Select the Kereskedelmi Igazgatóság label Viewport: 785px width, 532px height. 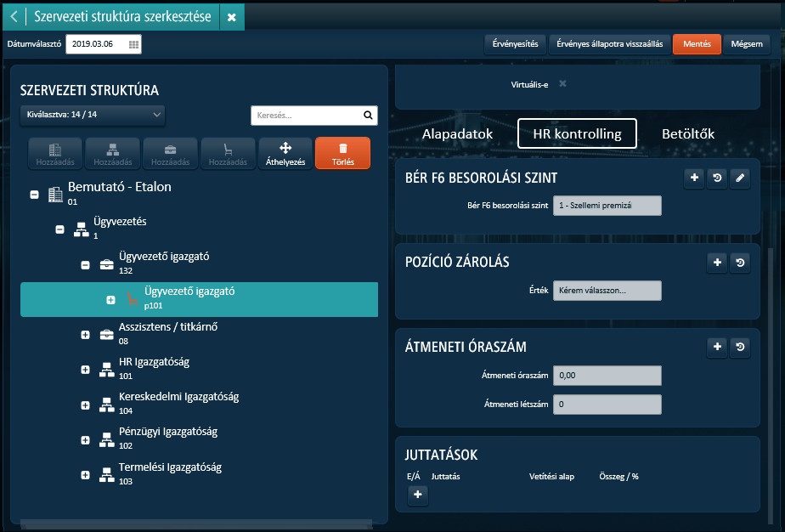click(178, 397)
